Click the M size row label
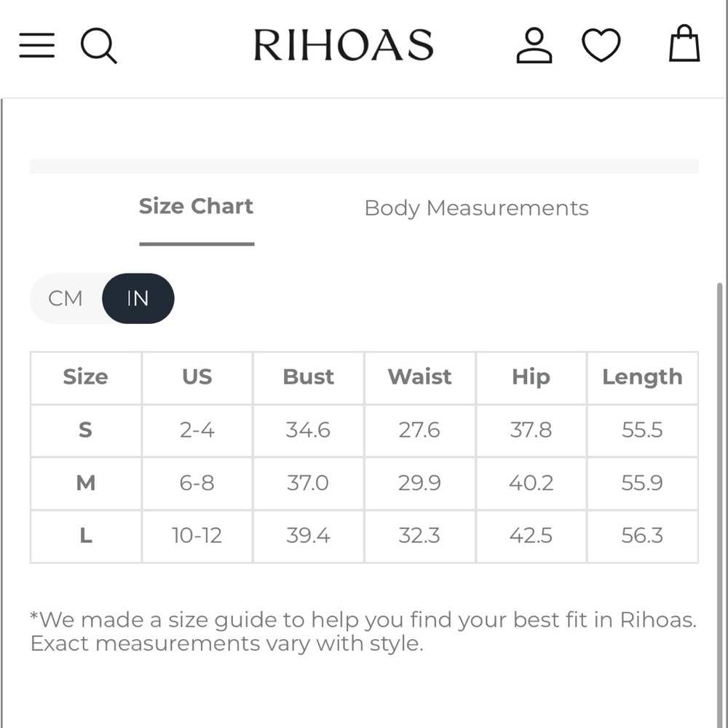728x728 pixels. pos(85,483)
